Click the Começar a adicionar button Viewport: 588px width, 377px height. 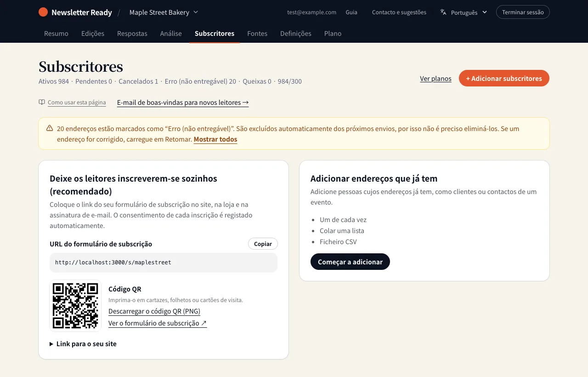(350, 262)
